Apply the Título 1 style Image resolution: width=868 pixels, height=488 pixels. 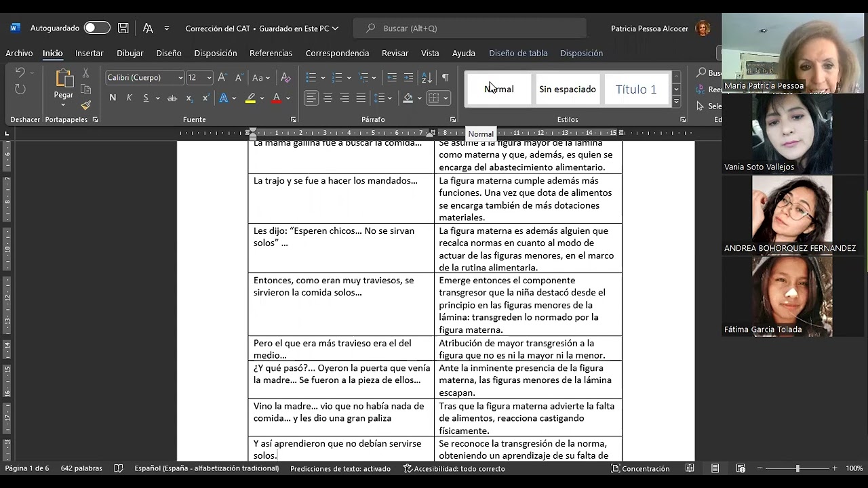coord(636,89)
